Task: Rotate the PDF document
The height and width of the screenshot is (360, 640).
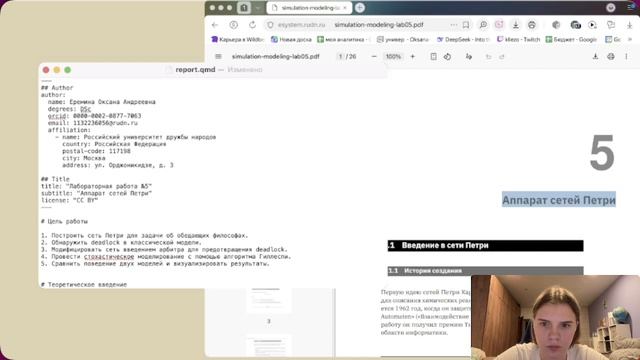Action: 447,57
